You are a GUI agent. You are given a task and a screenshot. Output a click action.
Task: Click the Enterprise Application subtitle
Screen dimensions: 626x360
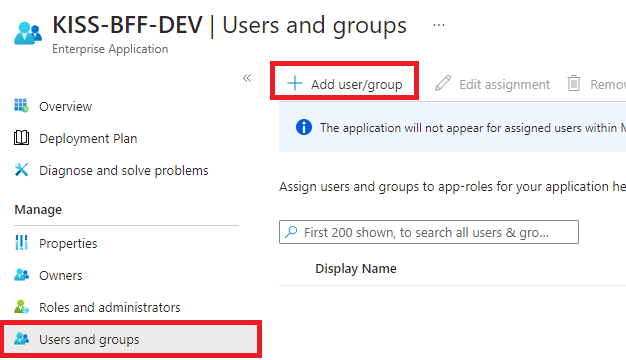tap(110, 49)
